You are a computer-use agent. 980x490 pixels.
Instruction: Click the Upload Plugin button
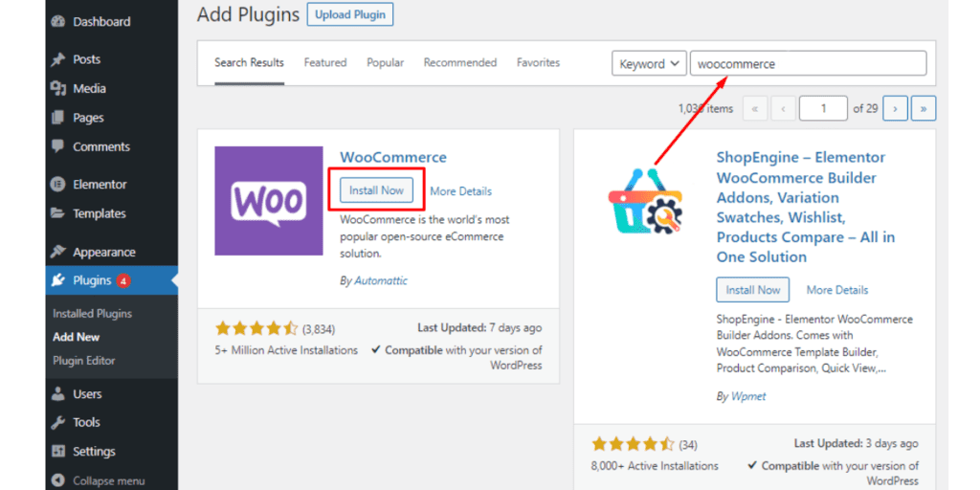click(x=350, y=14)
